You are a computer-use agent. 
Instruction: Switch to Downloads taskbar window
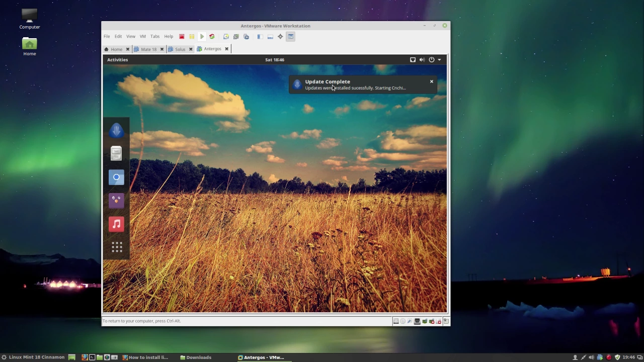tap(196, 357)
